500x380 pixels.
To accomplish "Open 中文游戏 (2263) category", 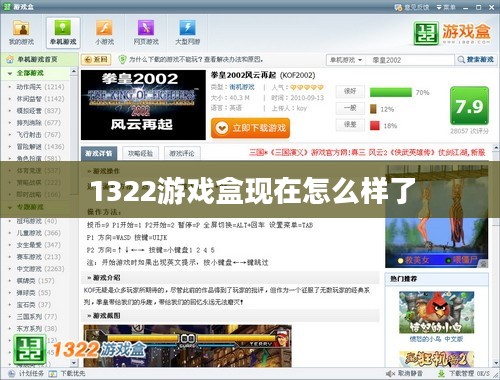I will (40, 269).
